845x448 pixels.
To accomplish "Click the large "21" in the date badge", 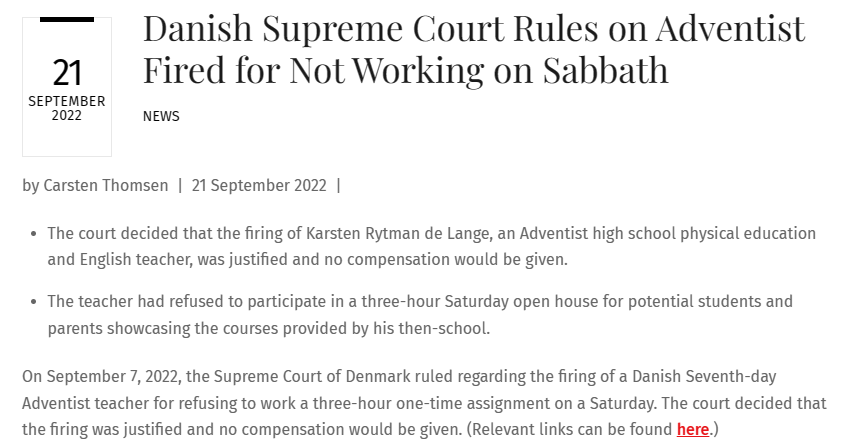I will tap(67, 73).
